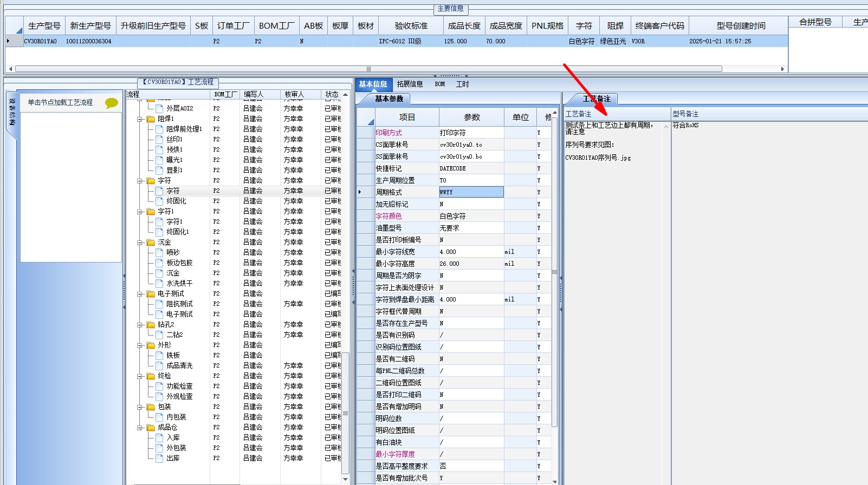Click the 包装 folder icon

pyautogui.click(x=151, y=407)
